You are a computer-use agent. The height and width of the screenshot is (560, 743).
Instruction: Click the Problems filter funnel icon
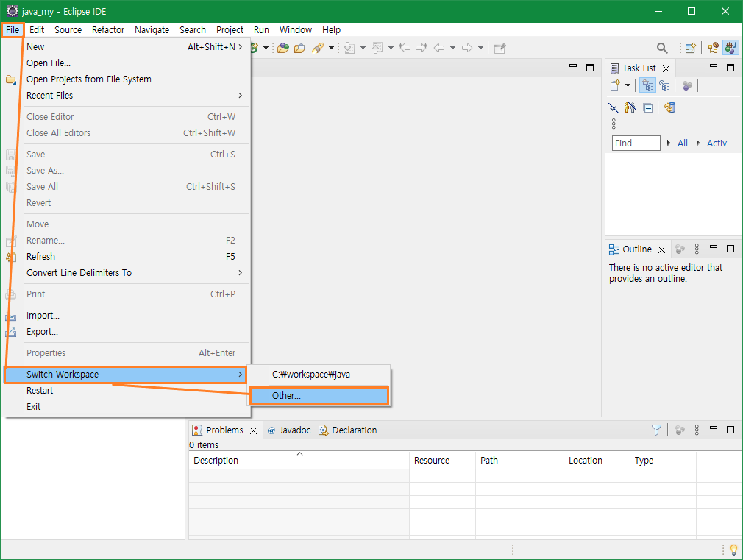pyautogui.click(x=656, y=430)
